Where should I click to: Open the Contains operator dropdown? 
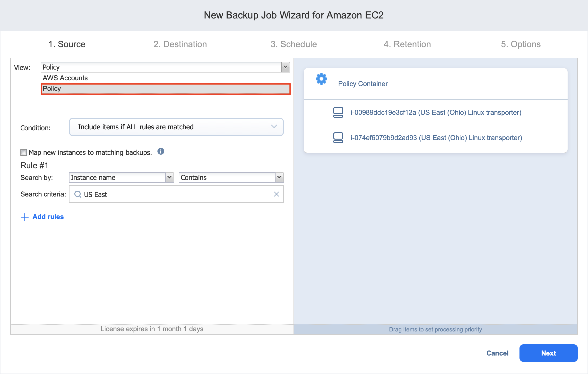pos(279,177)
